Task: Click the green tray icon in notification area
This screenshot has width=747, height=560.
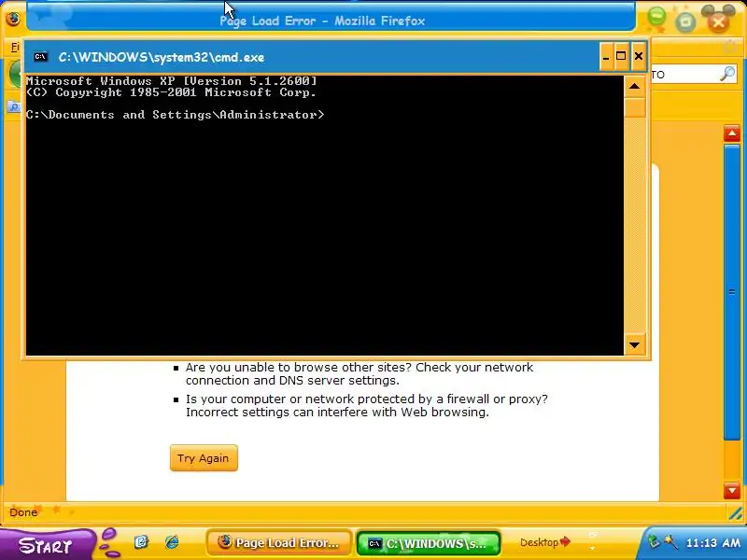Action: 654,542
